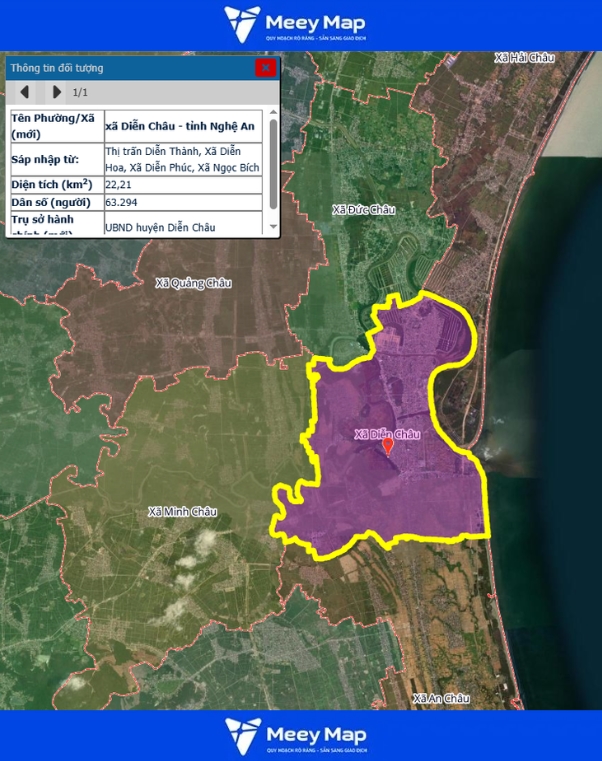Click the scroll up arrow in info panel

tap(274, 113)
